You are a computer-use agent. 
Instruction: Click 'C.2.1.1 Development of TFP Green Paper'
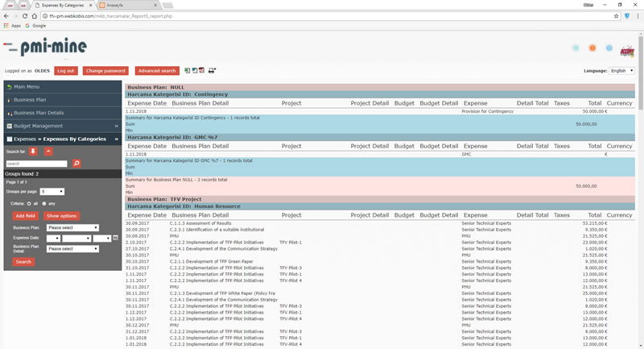click(x=212, y=261)
